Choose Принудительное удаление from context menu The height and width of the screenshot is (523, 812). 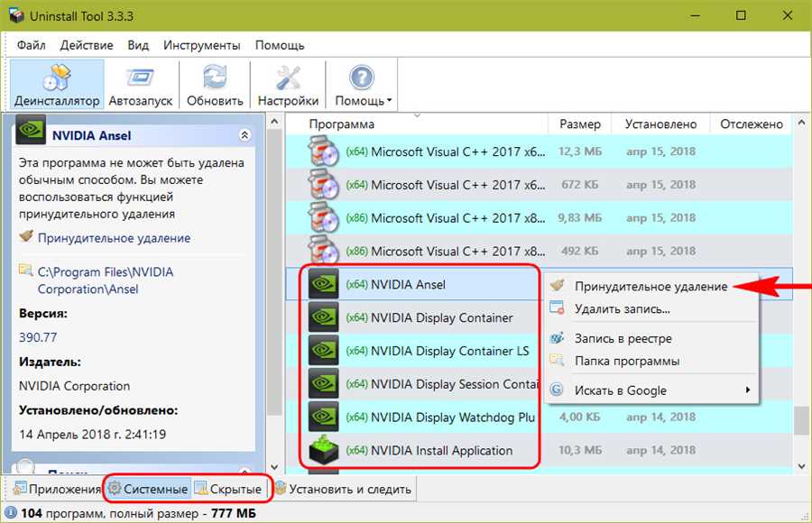click(x=650, y=286)
